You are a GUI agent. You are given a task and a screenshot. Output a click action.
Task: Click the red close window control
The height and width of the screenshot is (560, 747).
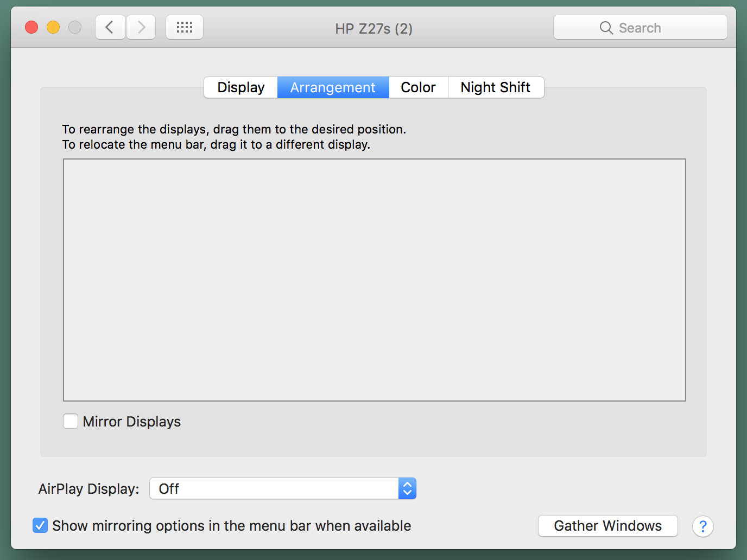tap(31, 27)
